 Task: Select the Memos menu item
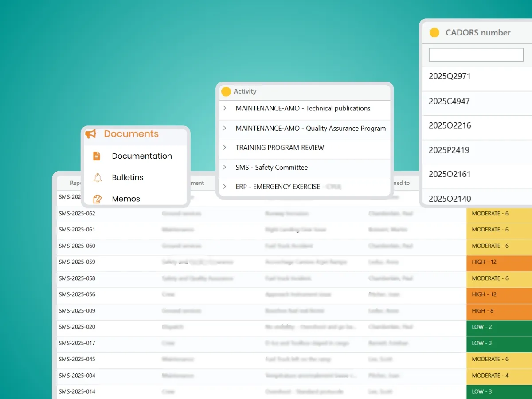tap(126, 199)
